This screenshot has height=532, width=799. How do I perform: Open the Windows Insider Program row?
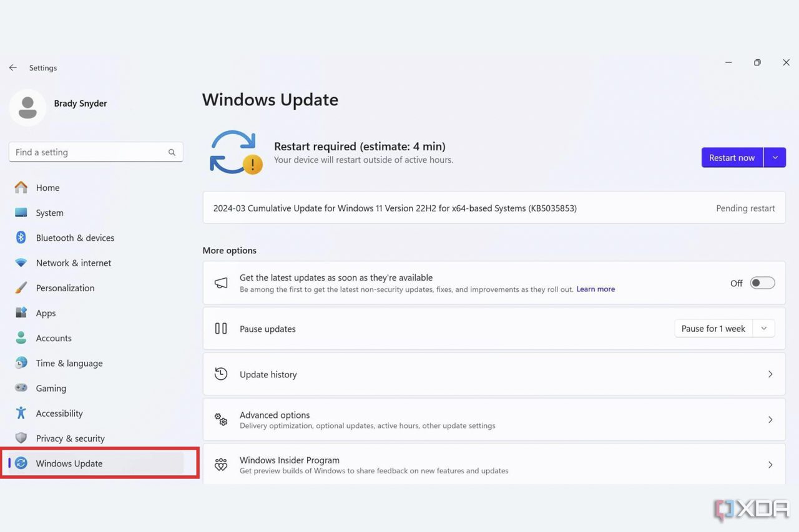coord(494,464)
